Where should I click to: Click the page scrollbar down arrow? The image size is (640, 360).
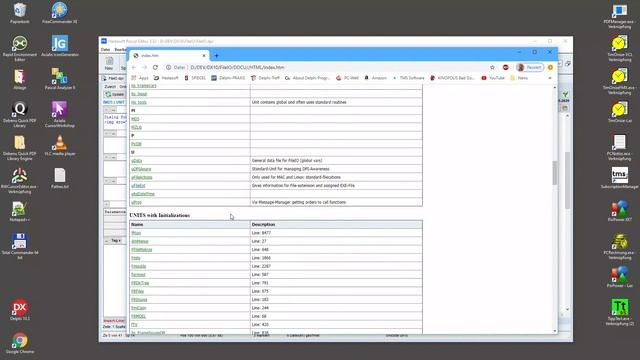click(555, 331)
